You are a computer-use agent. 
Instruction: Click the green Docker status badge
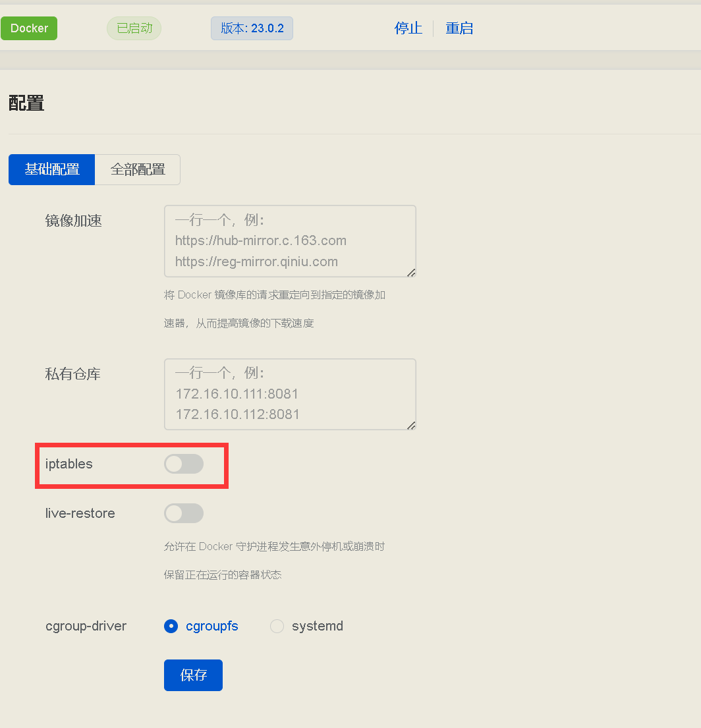click(29, 28)
